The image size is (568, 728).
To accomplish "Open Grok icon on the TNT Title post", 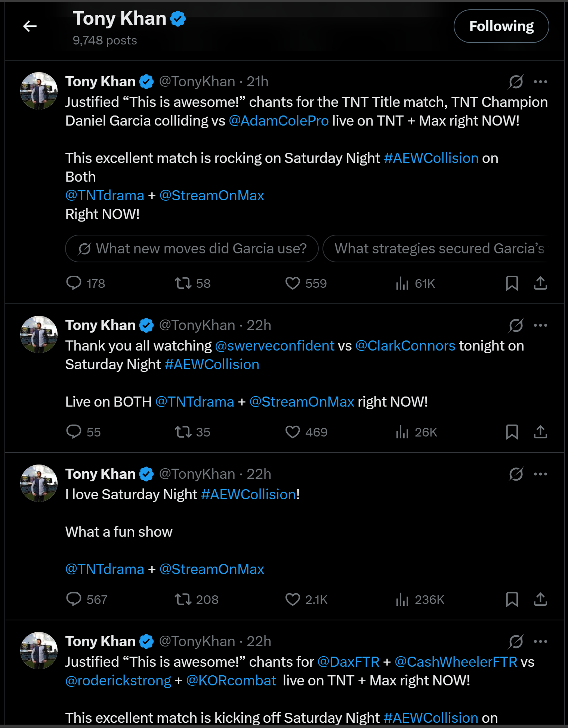I will [516, 81].
